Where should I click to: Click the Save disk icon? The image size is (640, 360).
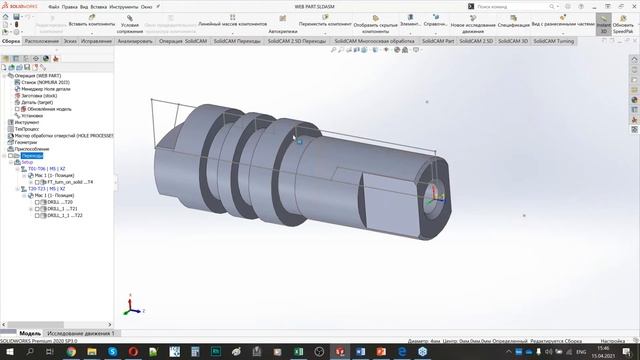(16, 17)
